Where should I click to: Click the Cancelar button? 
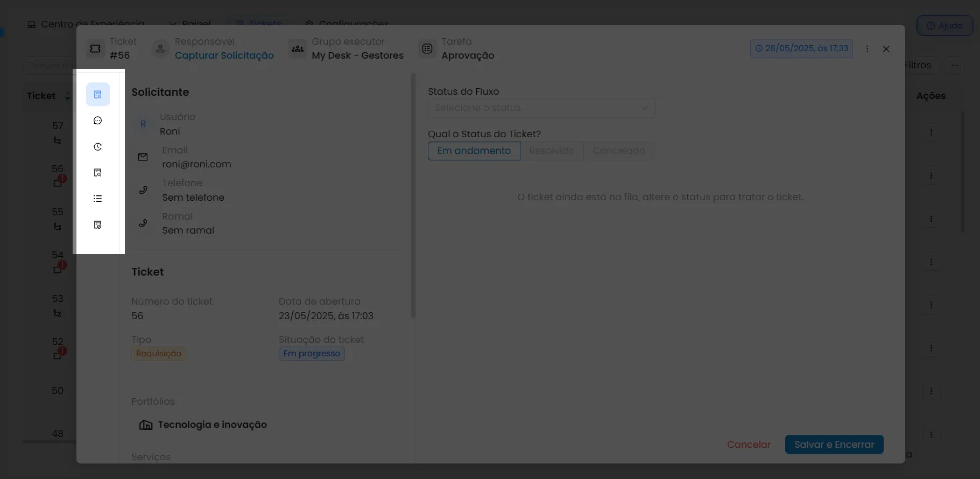pos(749,445)
